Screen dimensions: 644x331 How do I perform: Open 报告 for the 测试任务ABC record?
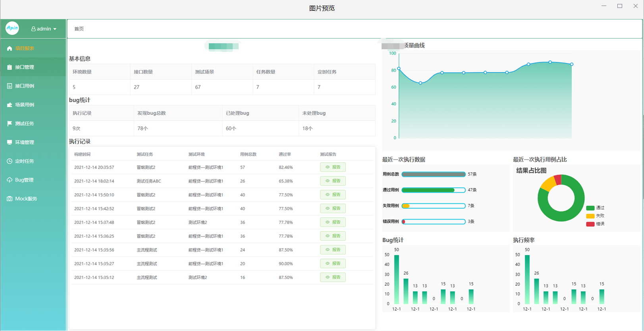(x=333, y=181)
